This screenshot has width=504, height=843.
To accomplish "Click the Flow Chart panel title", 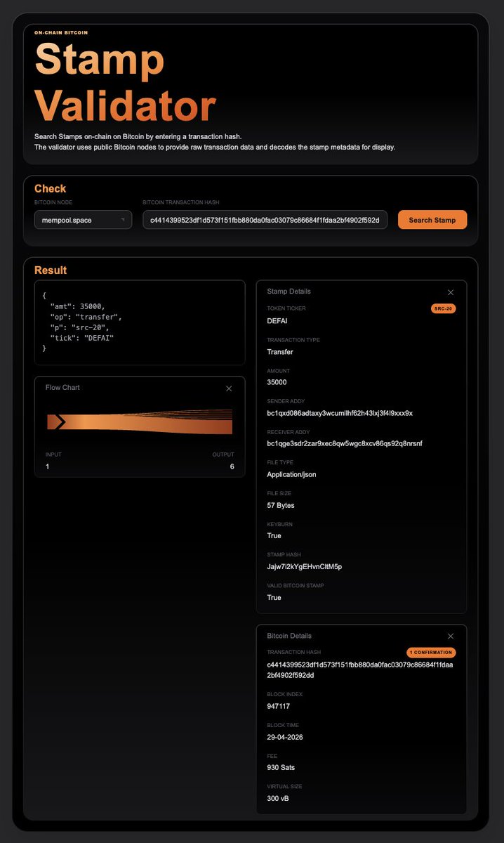I will [62, 387].
